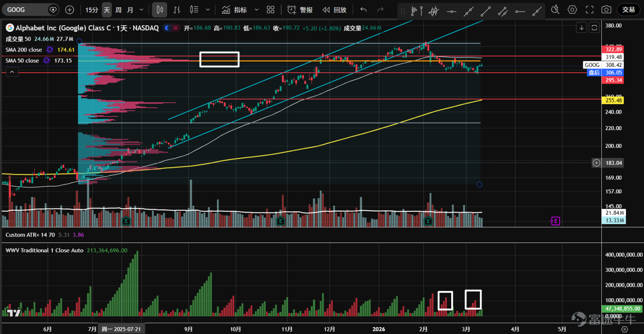Expand the favorite indicators dropdown

[256, 10]
